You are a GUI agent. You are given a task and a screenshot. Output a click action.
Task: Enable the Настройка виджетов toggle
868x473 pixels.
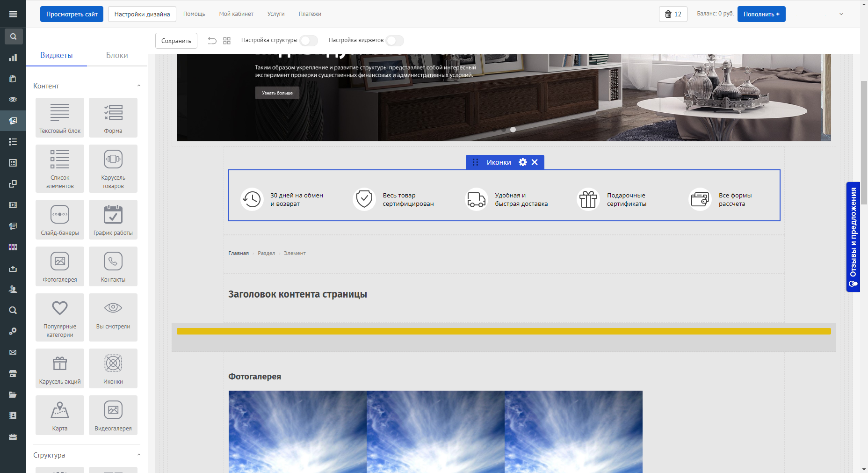pyautogui.click(x=395, y=41)
